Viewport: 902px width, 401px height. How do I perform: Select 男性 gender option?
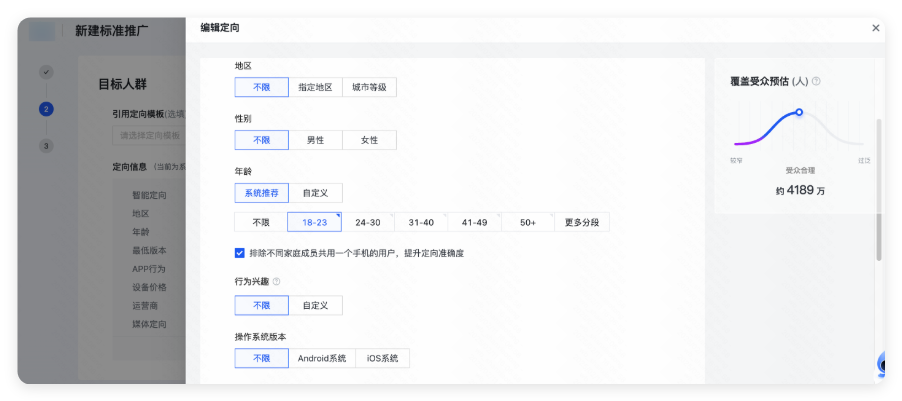tap(315, 140)
